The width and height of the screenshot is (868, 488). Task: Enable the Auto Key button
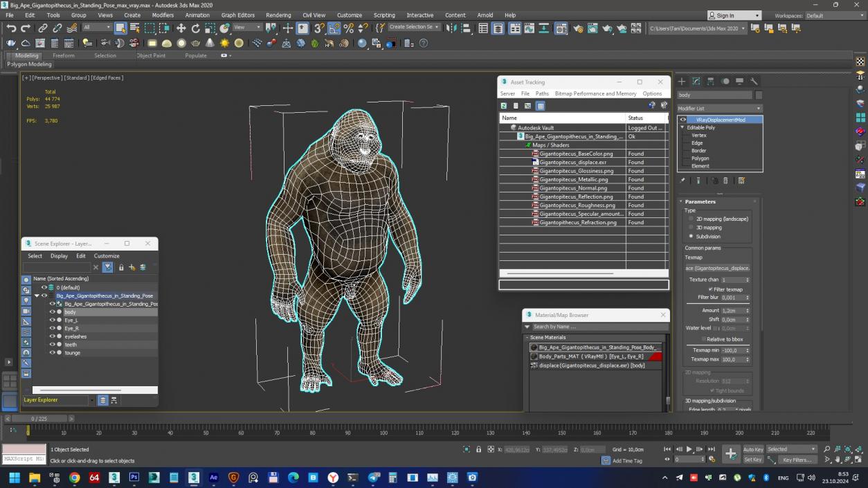pos(752,449)
